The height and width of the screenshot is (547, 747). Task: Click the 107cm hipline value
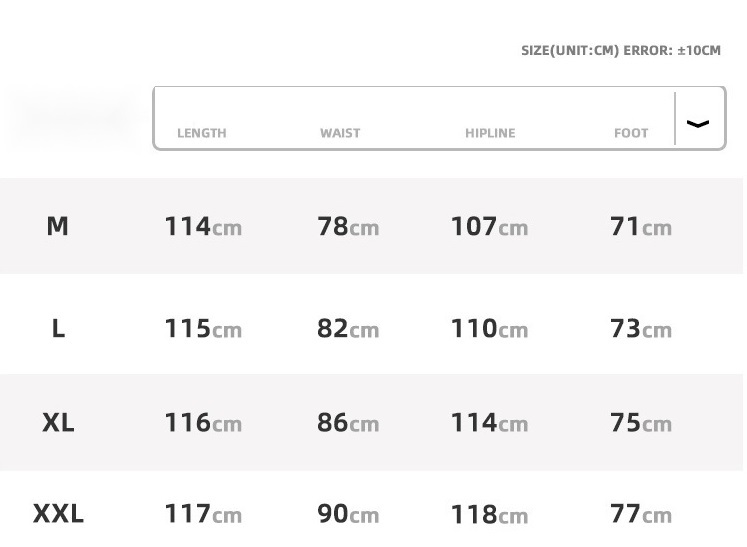pyautogui.click(x=489, y=227)
